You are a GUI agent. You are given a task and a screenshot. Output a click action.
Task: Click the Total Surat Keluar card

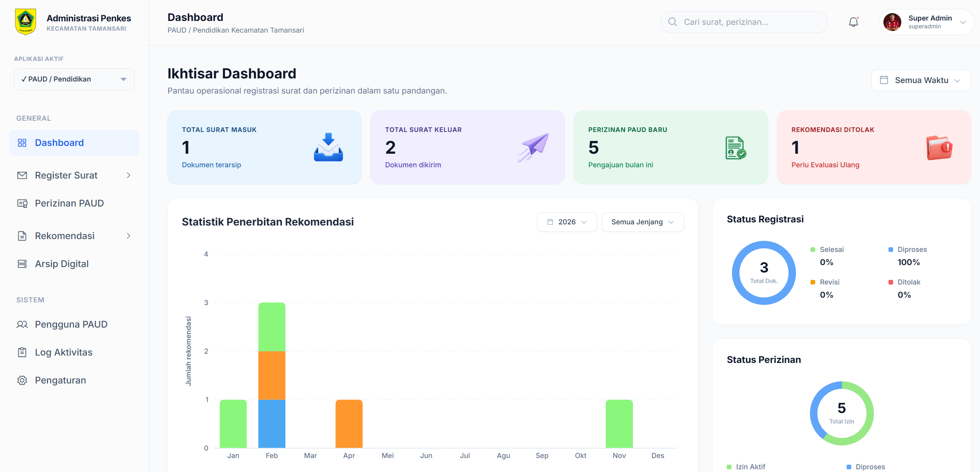[x=468, y=147]
